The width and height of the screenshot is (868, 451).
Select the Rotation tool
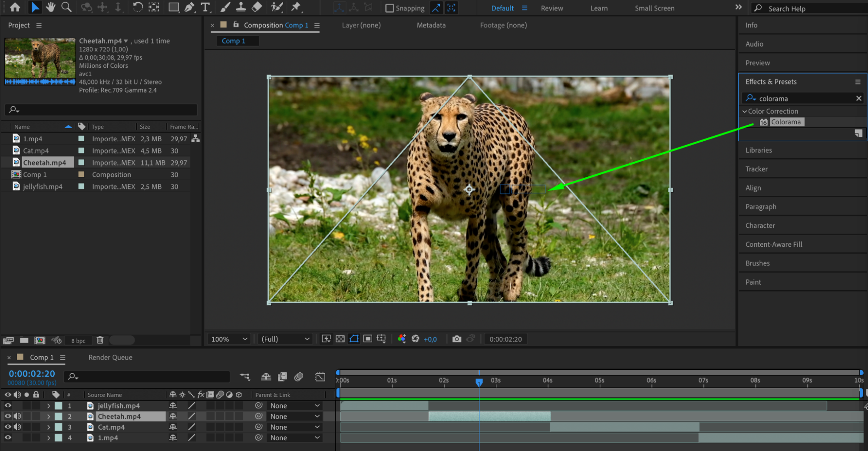pos(138,7)
